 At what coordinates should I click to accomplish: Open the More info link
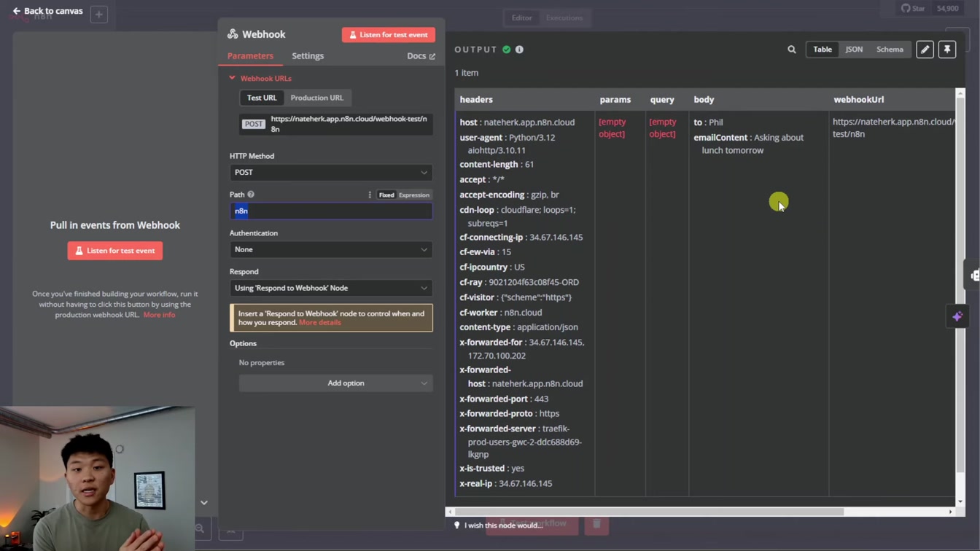tap(159, 315)
